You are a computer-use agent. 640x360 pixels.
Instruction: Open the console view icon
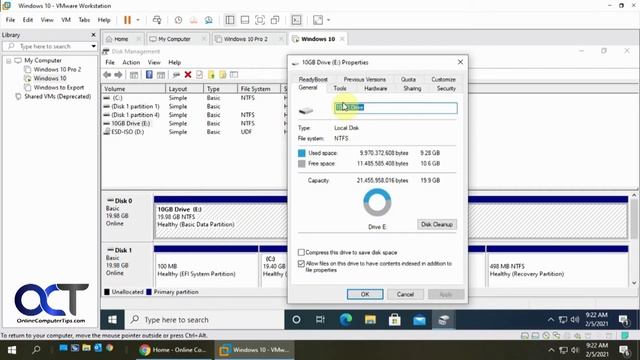296,20
